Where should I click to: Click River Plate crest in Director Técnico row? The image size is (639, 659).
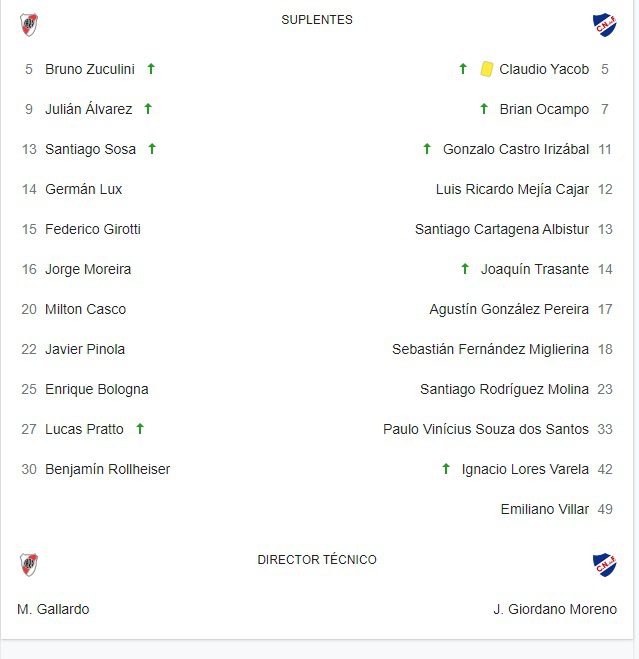[x=29, y=565]
